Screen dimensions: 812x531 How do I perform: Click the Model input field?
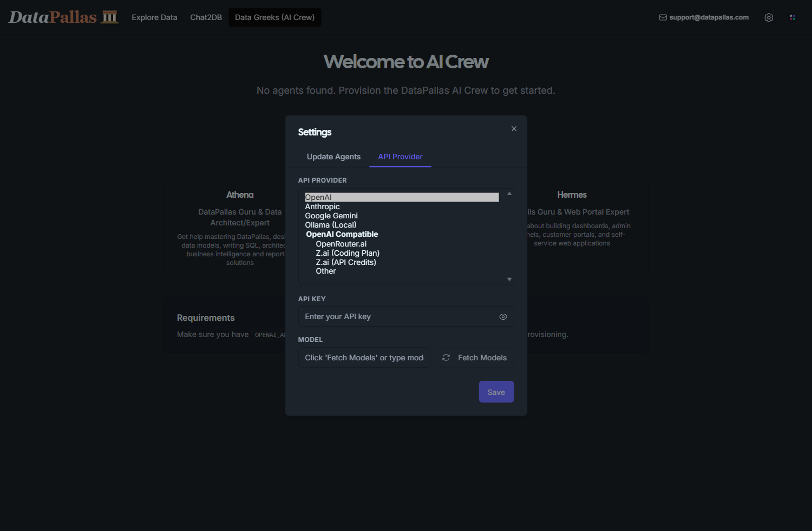(x=364, y=358)
